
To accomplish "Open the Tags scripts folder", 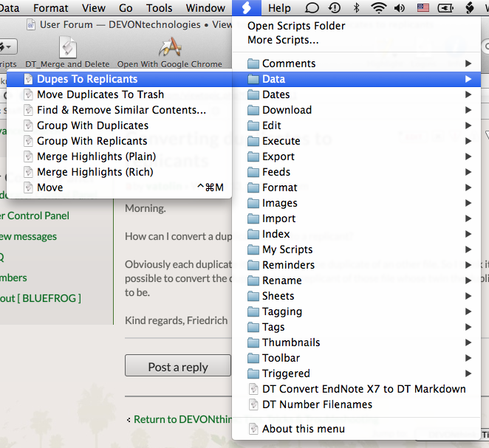I will click(357, 327).
